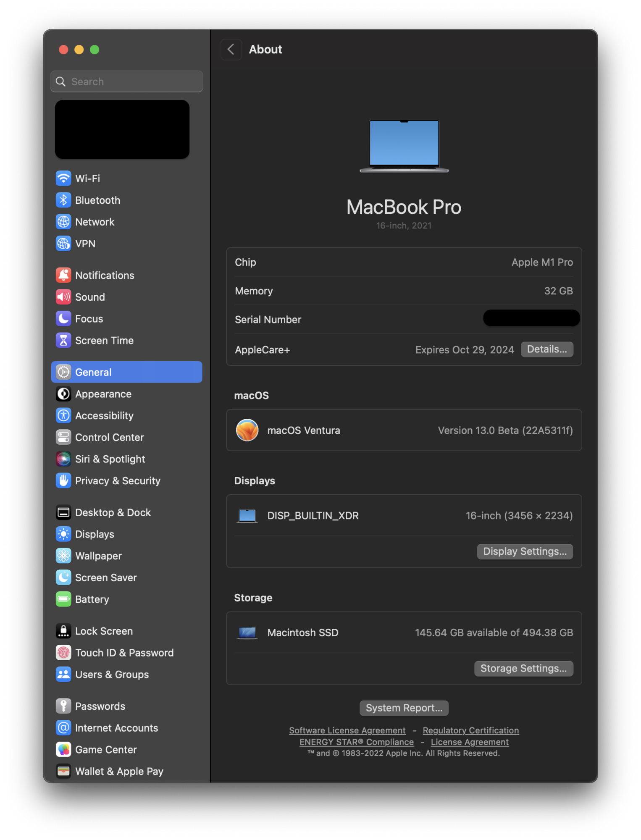Open the License Agreement link
641x840 pixels.
(x=470, y=742)
